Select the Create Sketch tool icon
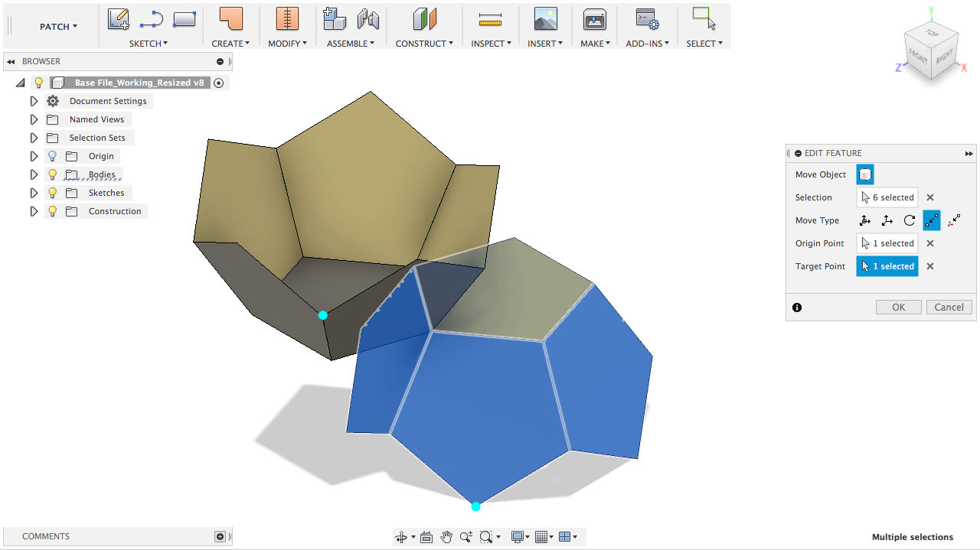This screenshot has height=550, width=980. [118, 19]
